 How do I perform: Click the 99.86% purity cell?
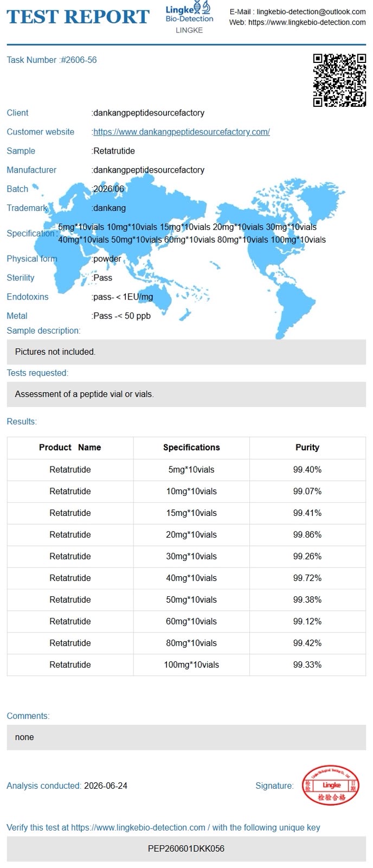coord(307,534)
